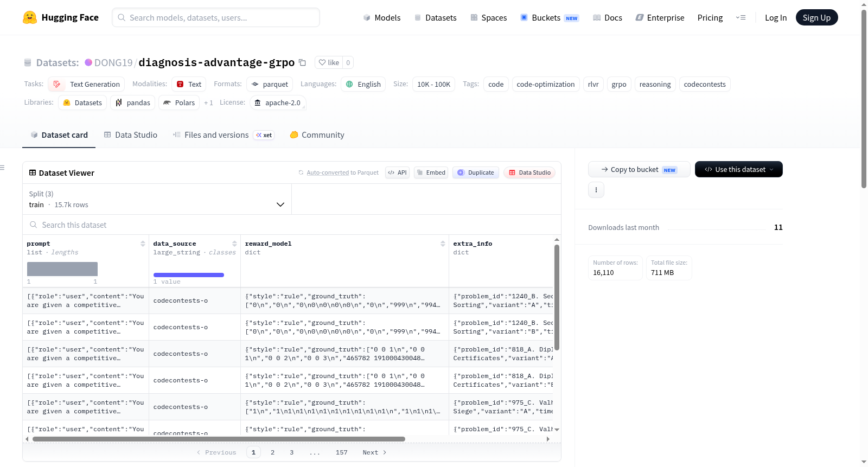Click the code tag
The image size is (868, 467).
pyautogui.click(x=496, y=84)
